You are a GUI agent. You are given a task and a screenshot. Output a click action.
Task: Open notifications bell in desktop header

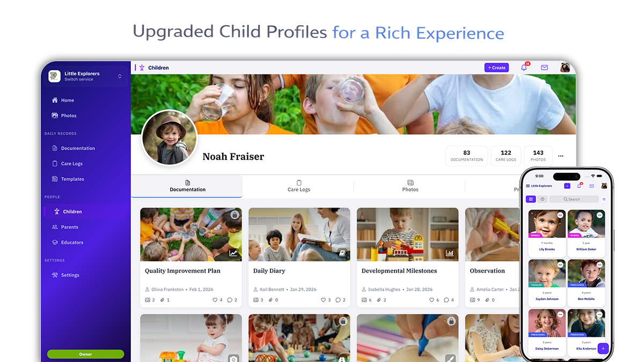coord(524,68)
